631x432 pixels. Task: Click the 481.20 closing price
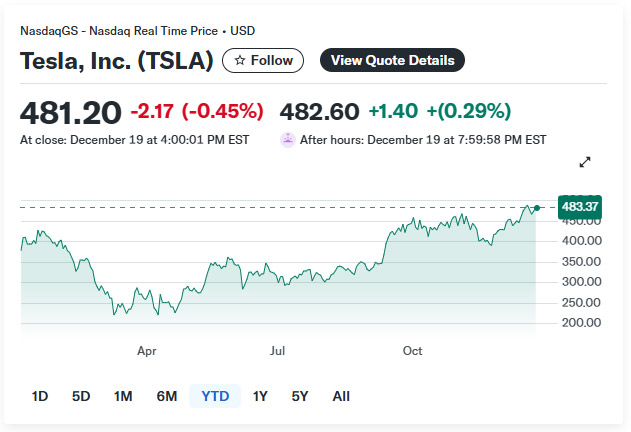[x=71, y=112]
